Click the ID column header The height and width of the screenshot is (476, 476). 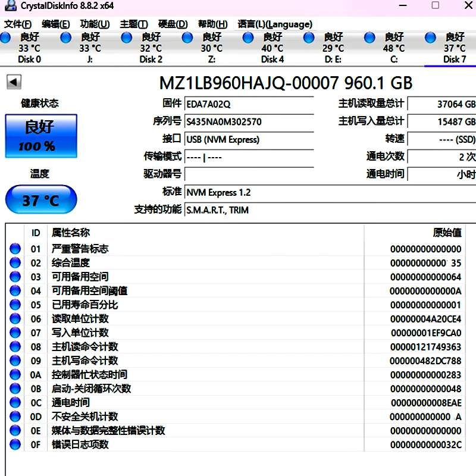(x=36, y=233)
